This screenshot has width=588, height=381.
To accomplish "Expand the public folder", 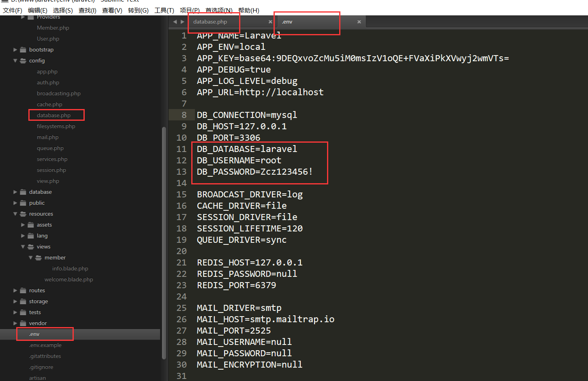I will tap(15, 203).
